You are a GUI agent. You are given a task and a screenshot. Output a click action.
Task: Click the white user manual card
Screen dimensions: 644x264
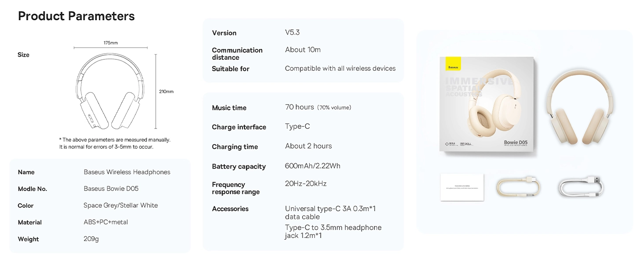(x=462, y=187)
